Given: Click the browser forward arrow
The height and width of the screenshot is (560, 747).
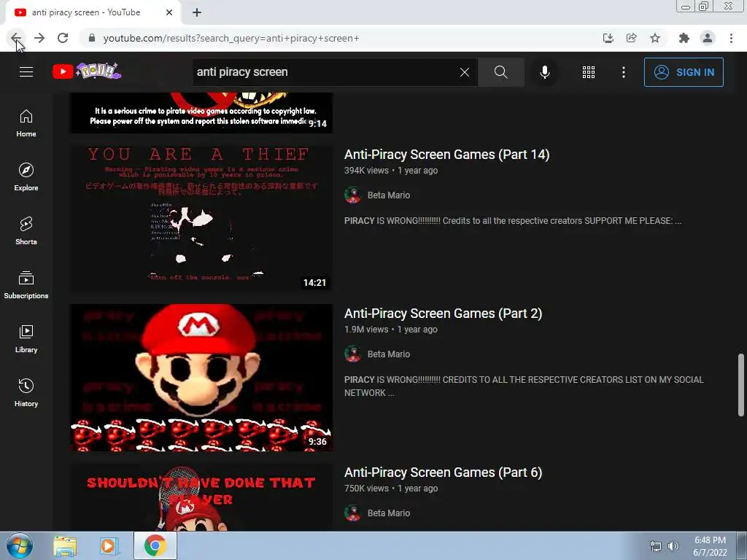Looking at the screenshot, I should click(39, 38).
